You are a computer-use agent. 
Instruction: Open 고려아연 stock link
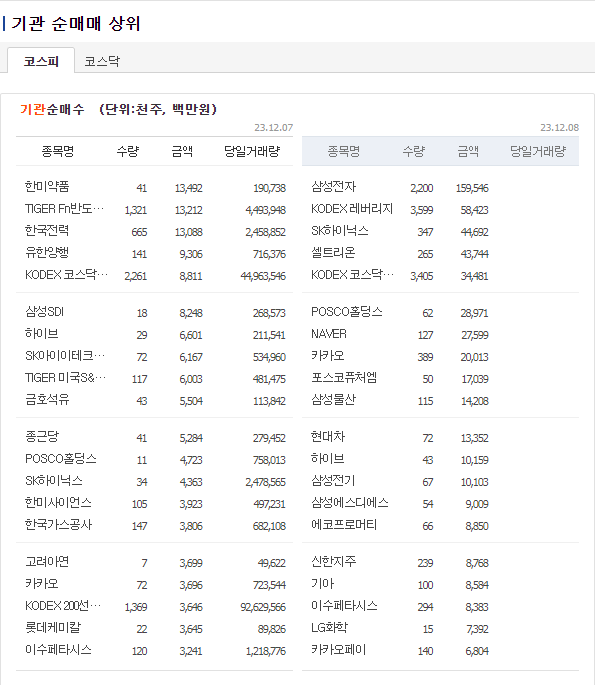(47, 561)
